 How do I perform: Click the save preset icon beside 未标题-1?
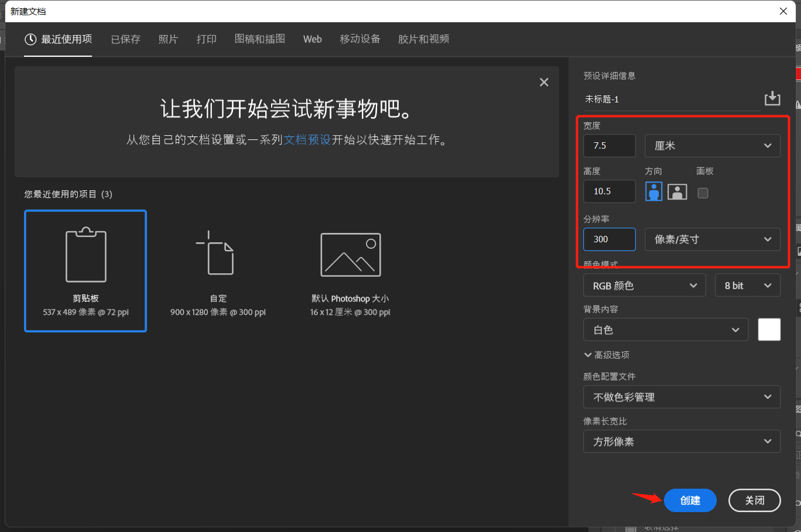click(x=772, y=98)
